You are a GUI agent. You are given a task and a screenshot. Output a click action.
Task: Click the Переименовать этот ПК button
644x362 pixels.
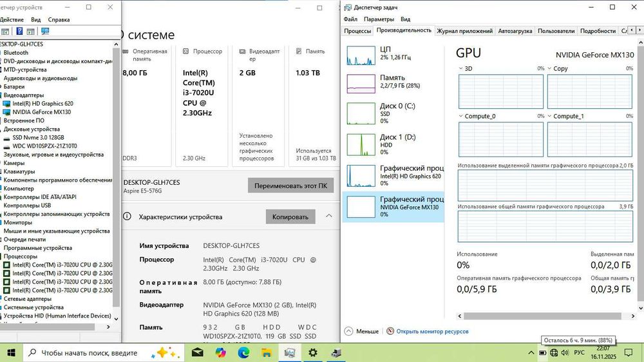point(291,186)
